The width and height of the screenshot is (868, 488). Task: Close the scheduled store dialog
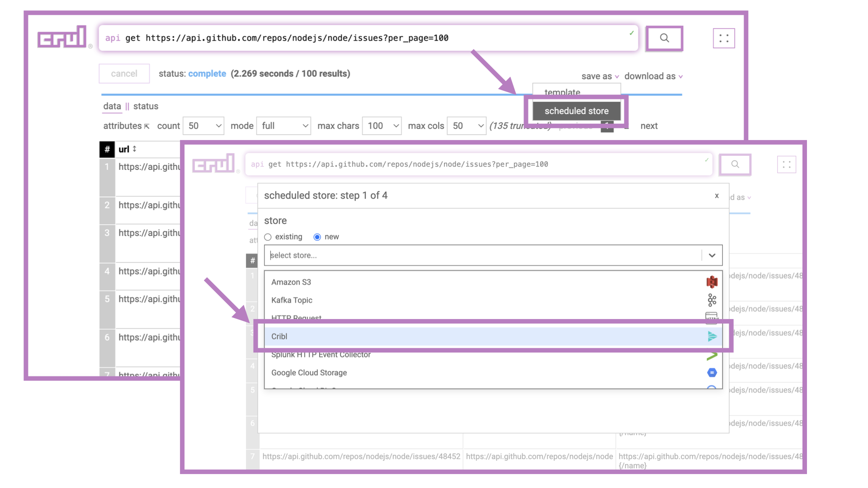click(x=717, y=196)
